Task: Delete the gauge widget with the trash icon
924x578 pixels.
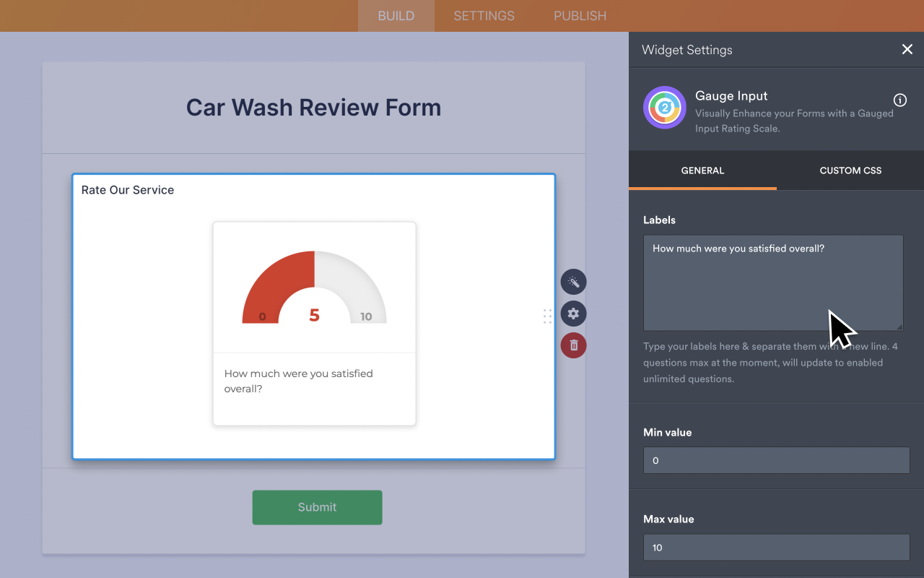Action: click(x=573, y=345)
